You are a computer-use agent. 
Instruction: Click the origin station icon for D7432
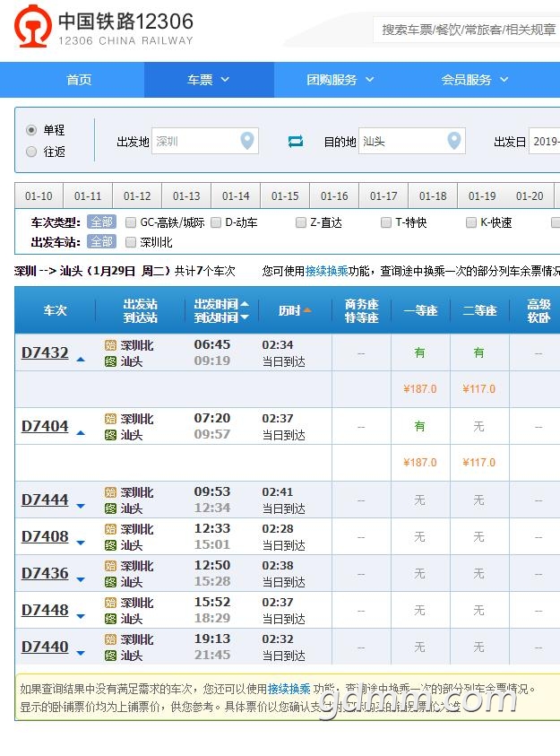tap(110, 345)
